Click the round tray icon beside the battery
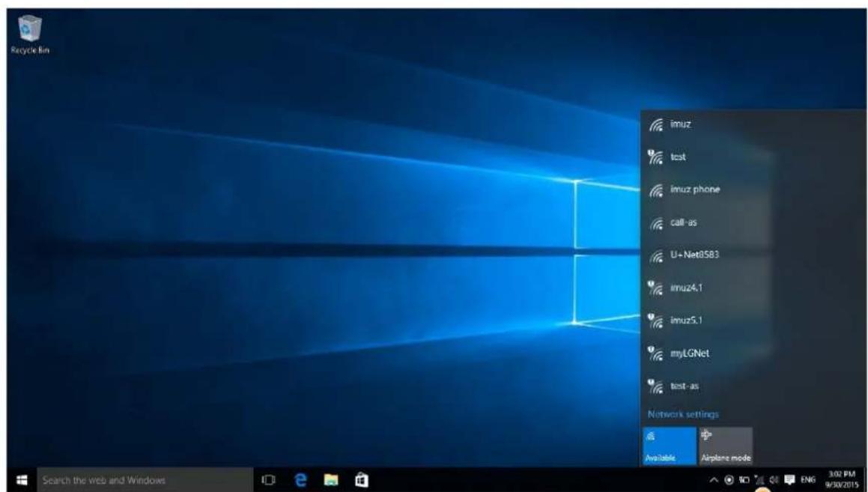Viewport: 868px width, 492px height. point(729,480)
